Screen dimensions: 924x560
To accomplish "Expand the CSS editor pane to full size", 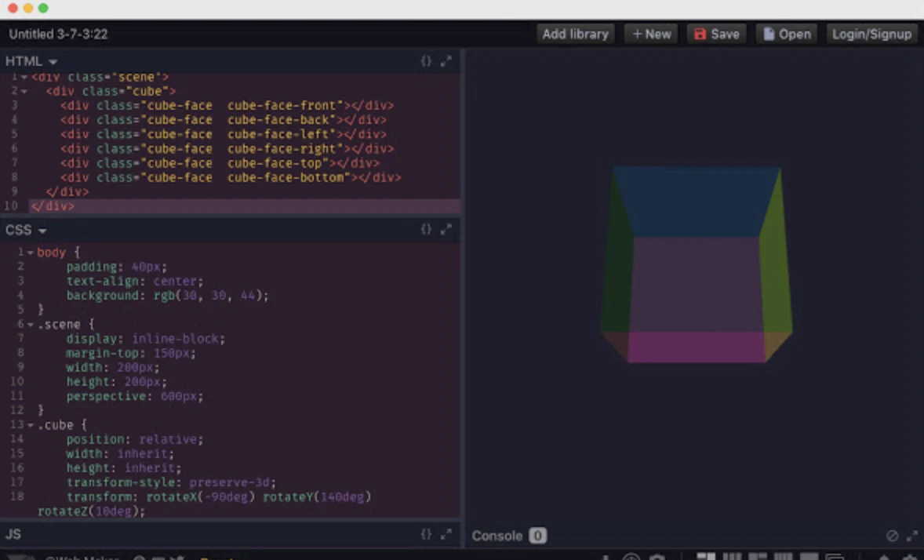I will [446, 229].
